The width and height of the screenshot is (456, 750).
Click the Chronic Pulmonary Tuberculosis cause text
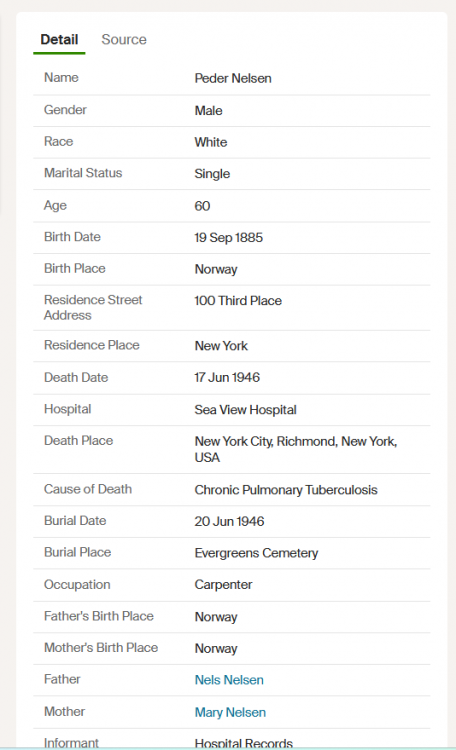(286, 490)
